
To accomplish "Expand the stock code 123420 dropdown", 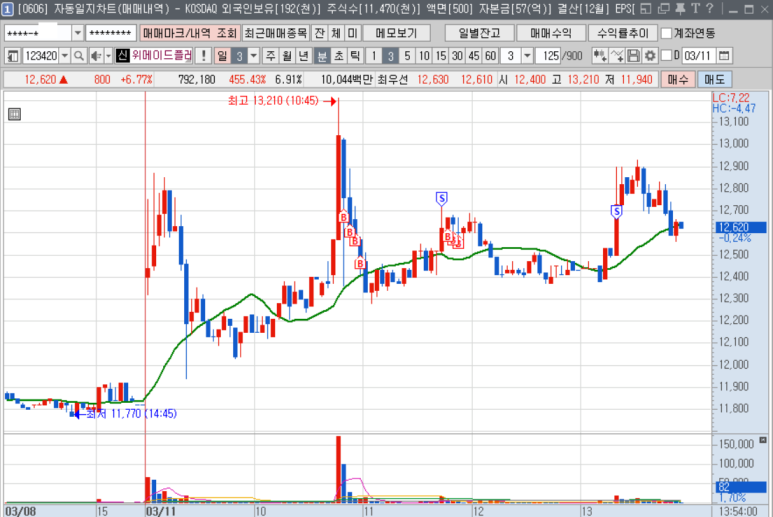I will (65, 56).
